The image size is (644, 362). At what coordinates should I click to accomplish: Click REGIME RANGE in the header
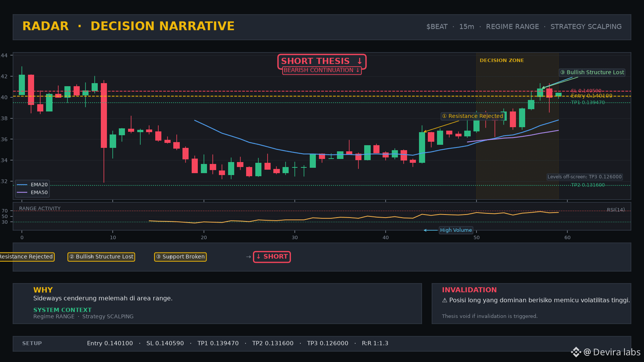[x=513, y=27]
